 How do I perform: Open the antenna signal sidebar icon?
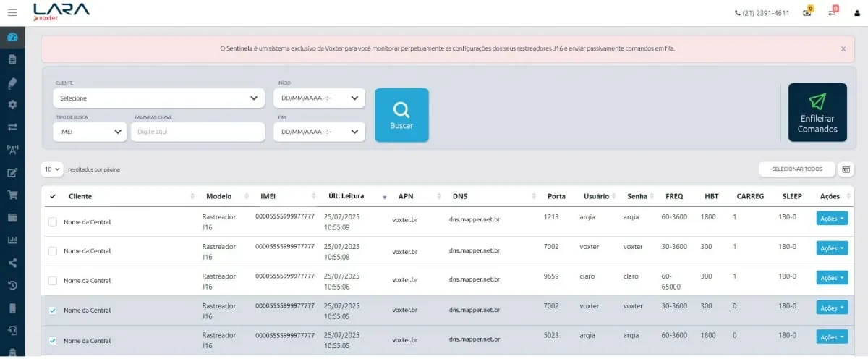click(x=12, y=150)
